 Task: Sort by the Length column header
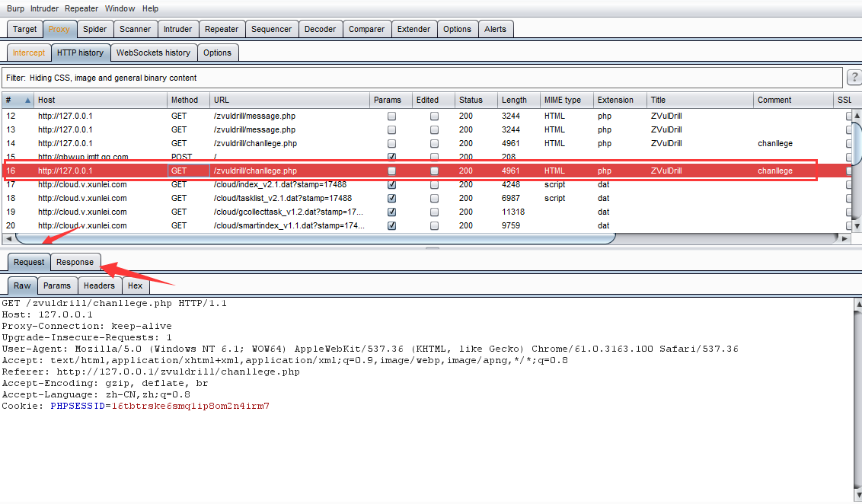point(519,100)
